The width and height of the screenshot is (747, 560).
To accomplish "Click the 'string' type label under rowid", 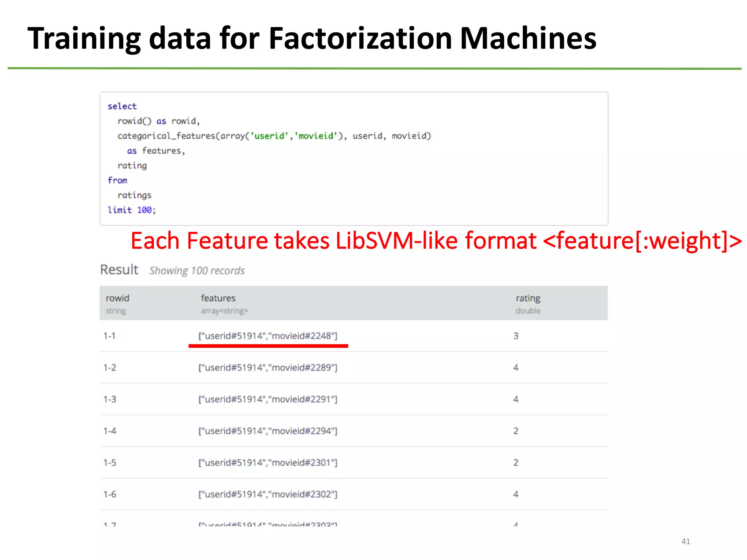I will tap(116, 311).
